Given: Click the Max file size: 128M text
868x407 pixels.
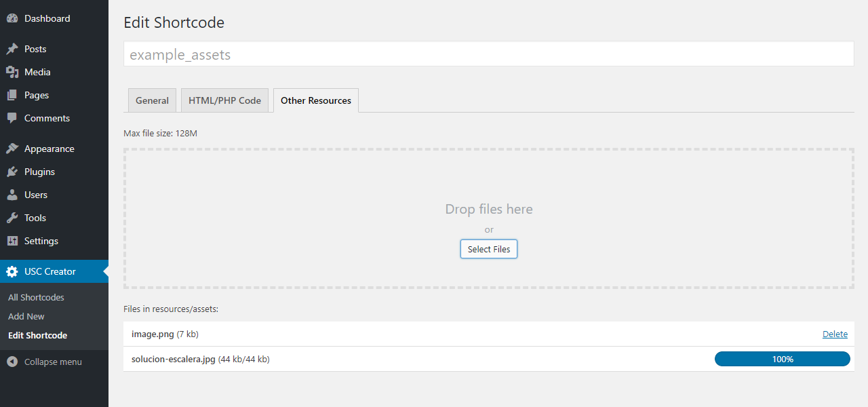Looking at the screenshot, I should point(160,133).
